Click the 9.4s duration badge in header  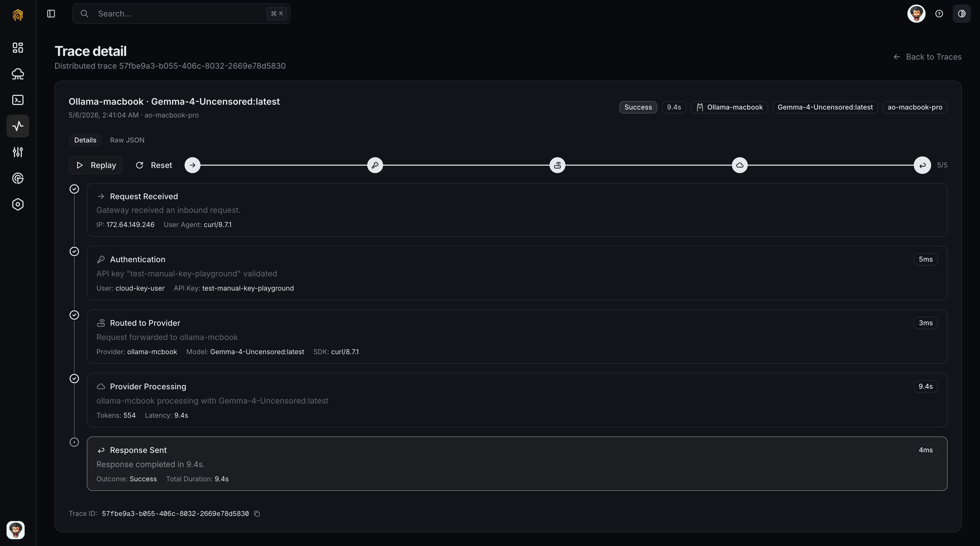pyautogui.click(x=674, y=107)
